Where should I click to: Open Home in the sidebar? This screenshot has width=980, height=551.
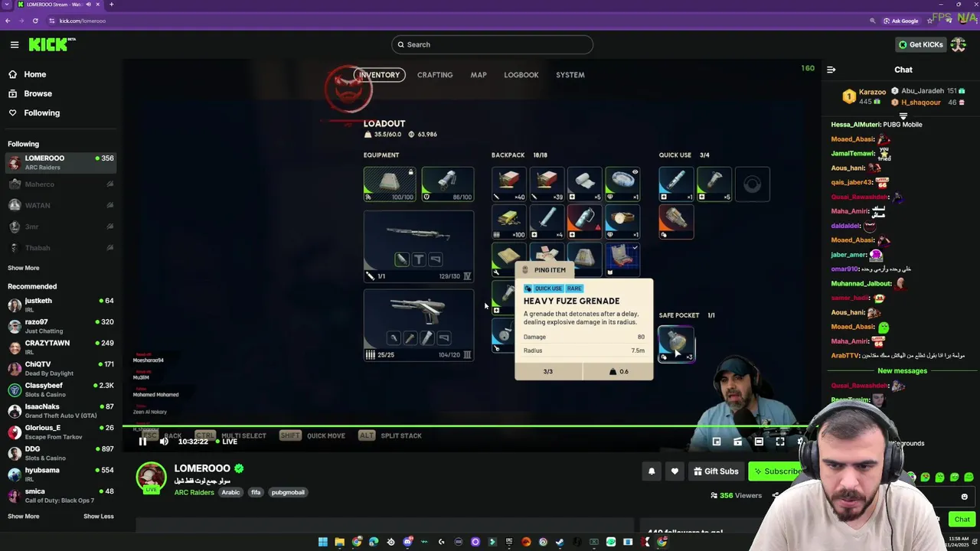(34, 74)
